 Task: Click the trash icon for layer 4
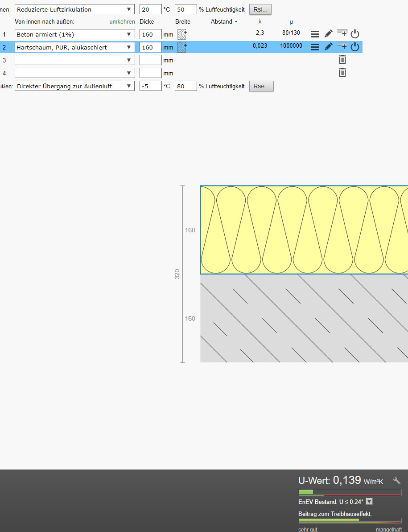tap(342, 73)
